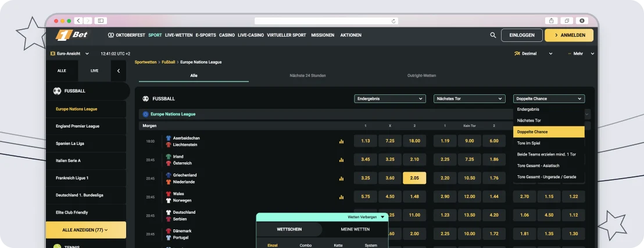This screenshot has height=248, width=644.
Task: Click the browser forward arrow
Action: click(x=88, y=20)
